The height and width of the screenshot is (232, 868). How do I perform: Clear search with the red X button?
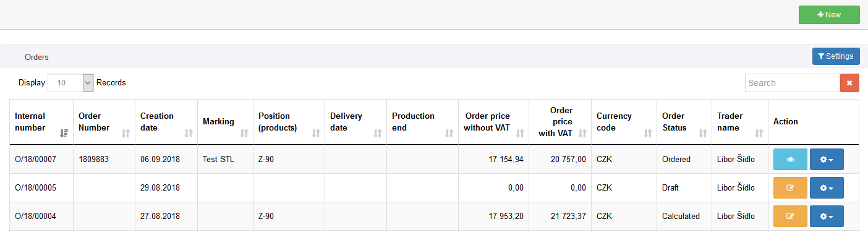849,83
